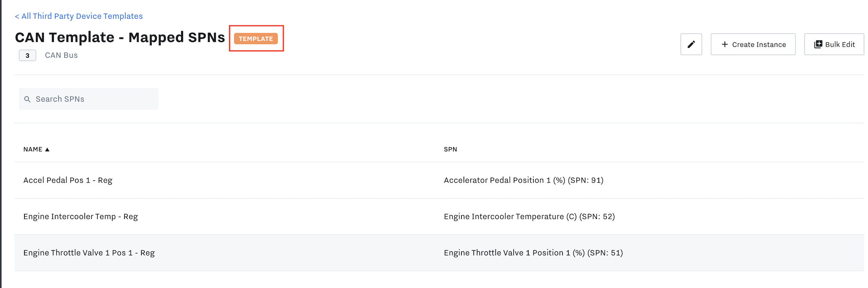Click the SPN count badge showing 3
The image size is (868, 288).
tap(27, 55)
